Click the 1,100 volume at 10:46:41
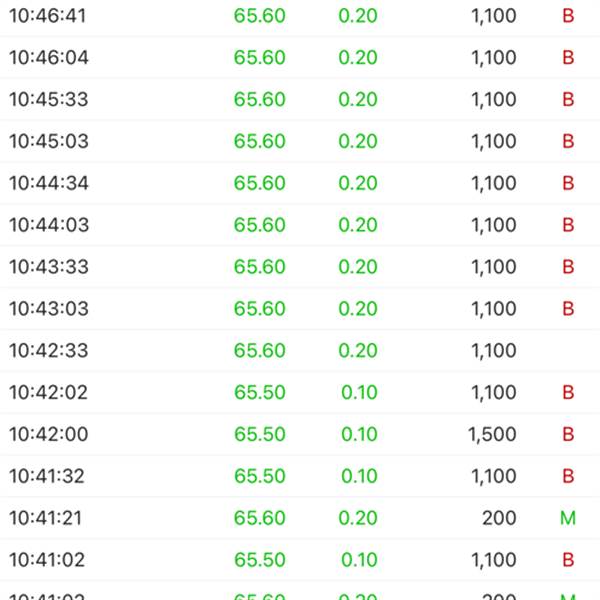Image resolution: width=600 pixels, height=600 pixels. pos(494,16)
